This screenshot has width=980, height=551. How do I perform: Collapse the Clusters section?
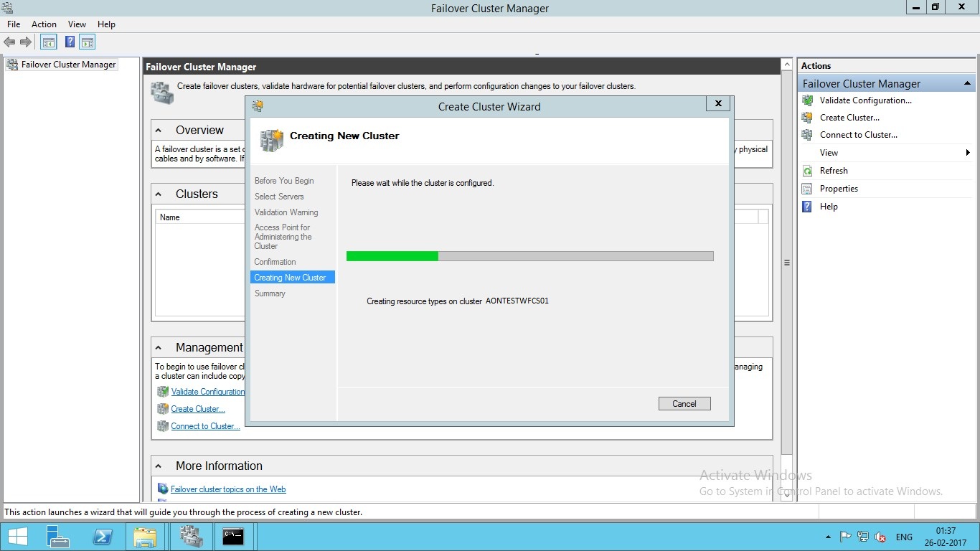(x=159, y=194)
